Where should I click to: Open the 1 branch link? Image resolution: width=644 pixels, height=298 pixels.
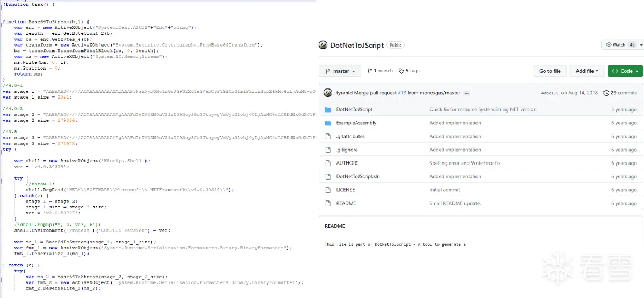[x=380, y=71]
